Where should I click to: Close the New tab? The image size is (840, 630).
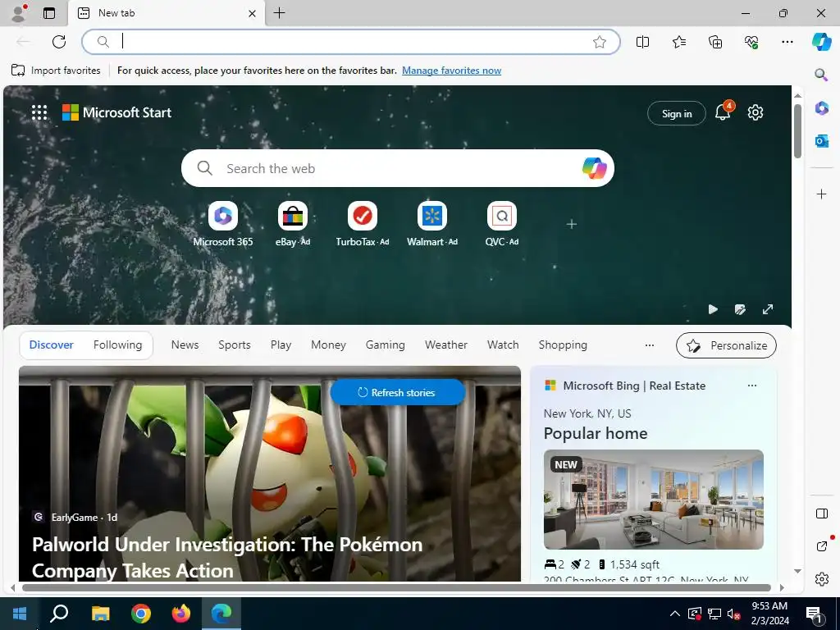tap(252, 13)
